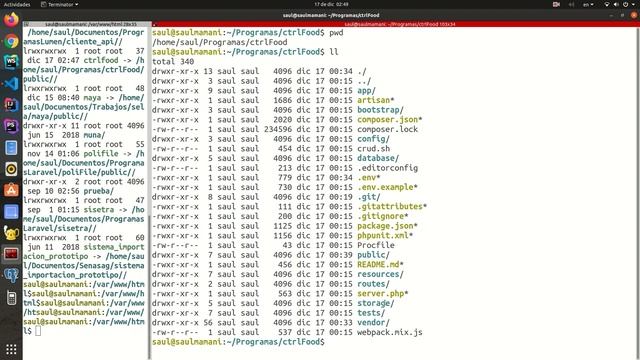Click the terminal grouping icon of left pane

tap(27, 24)
